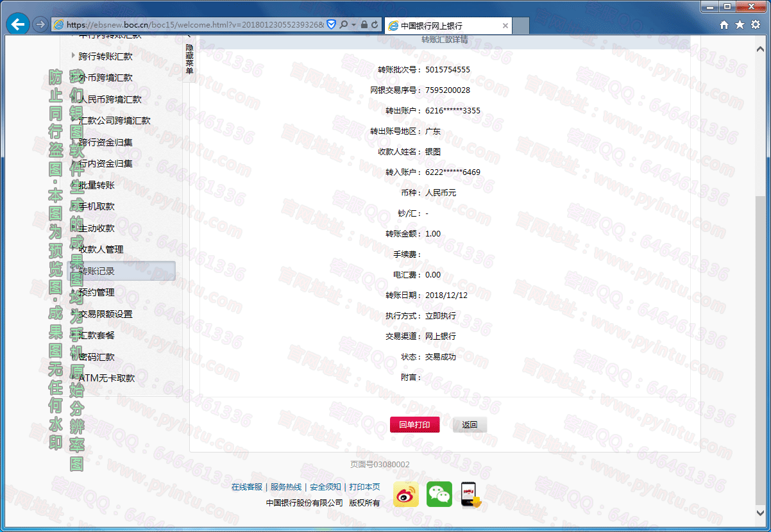Viewport: 771px width, 532px height.
Task: Click the 打印本页 link
Action: pyautogui.click(x=364, y=487)
